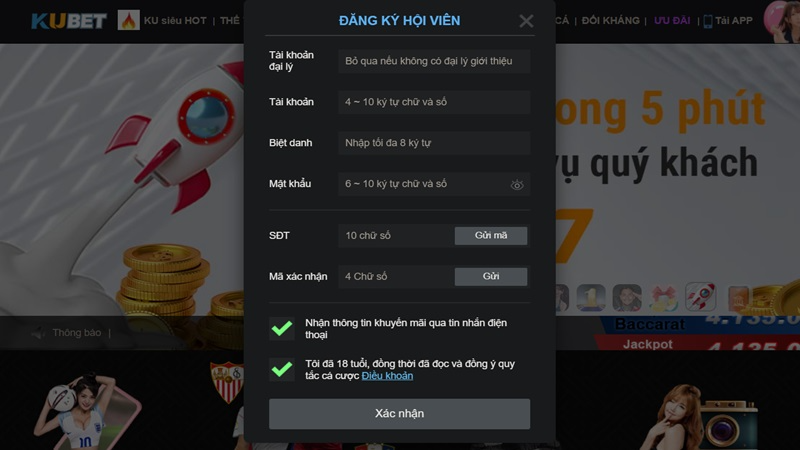Screen dimensions: 800x450
Task: Click the speaker icon next to Thông báo
Action: (x=39, y=333)
